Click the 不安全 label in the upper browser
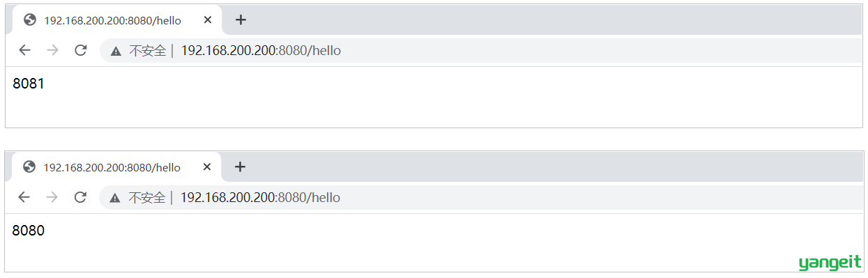The height and width of the screenshot is (278, 868). click(x=148, y=50)
